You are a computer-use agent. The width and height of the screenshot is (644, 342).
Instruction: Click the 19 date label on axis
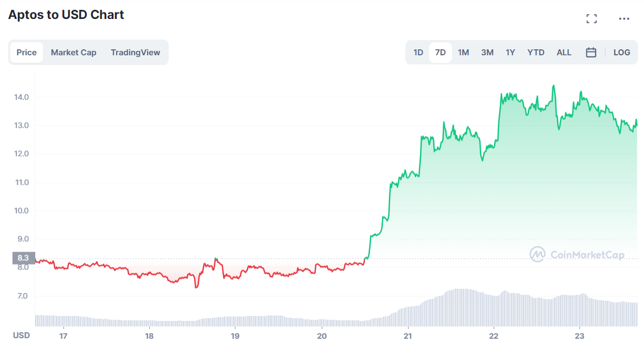[x=235, y=335]
